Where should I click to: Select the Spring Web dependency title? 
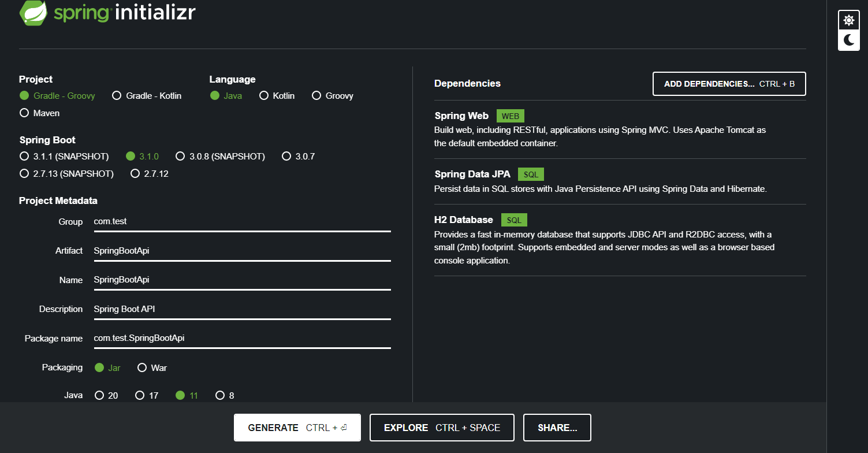pyautogui.click(x=461, y=116)
